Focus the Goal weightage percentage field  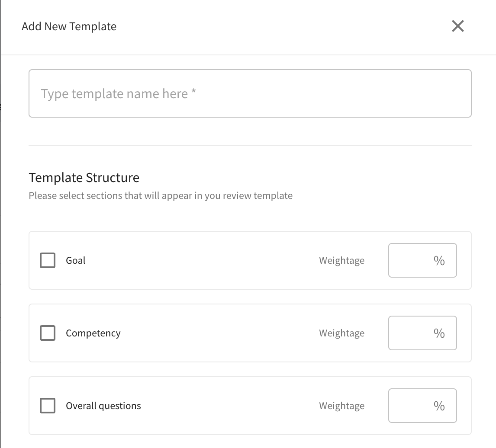pyautogui.click(x=416, y=260)
